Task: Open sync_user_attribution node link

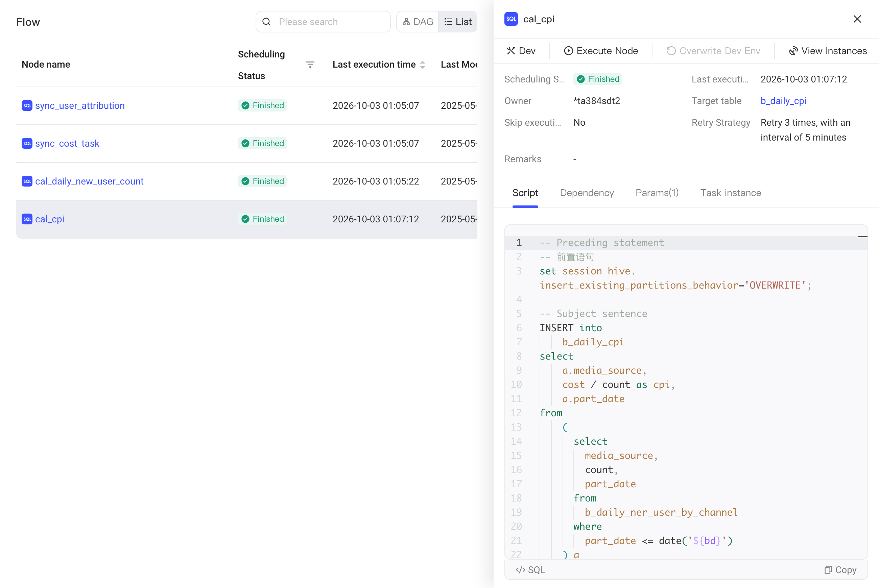Action: (x=80, y=106)
